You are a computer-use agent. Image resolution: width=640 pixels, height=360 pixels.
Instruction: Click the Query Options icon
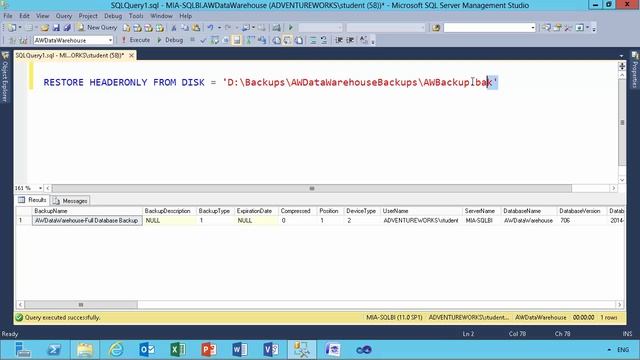225,40
